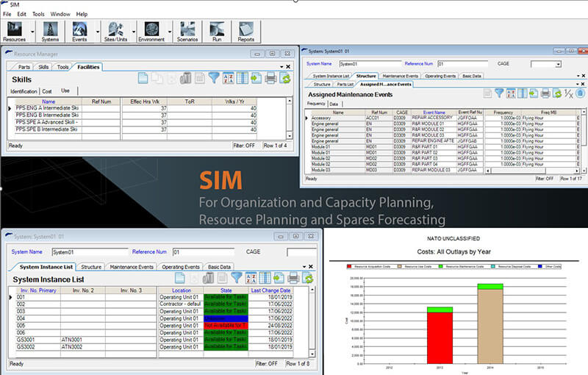This screenshot has width=588, height=375.
Task: Select the 'REPAIR ENGINE AFTE' event row
Action: click(442, 141)
